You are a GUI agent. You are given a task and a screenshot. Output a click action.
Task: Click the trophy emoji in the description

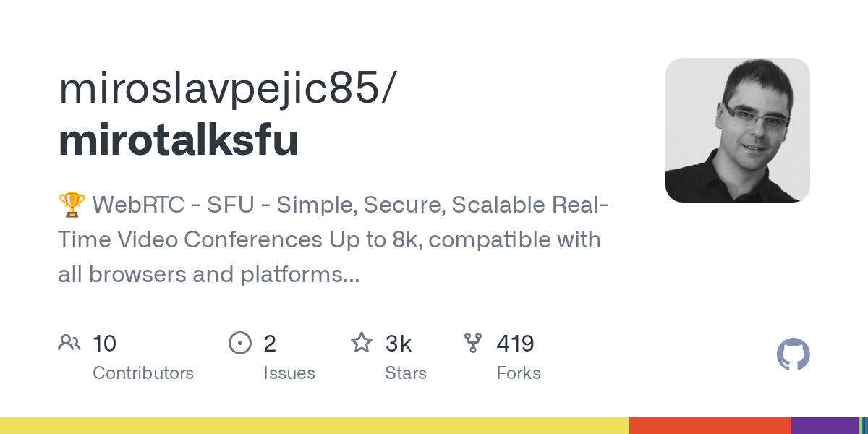tap(72, 205)
